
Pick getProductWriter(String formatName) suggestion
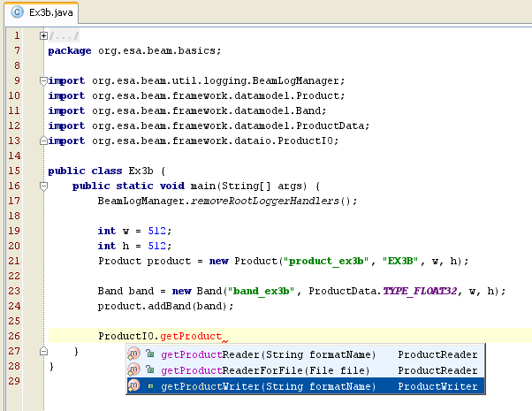click(x=306, y=386)
